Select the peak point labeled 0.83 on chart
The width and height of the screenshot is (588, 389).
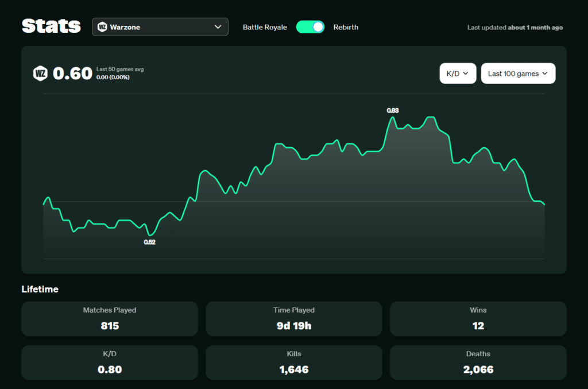(x=393, y=117)
